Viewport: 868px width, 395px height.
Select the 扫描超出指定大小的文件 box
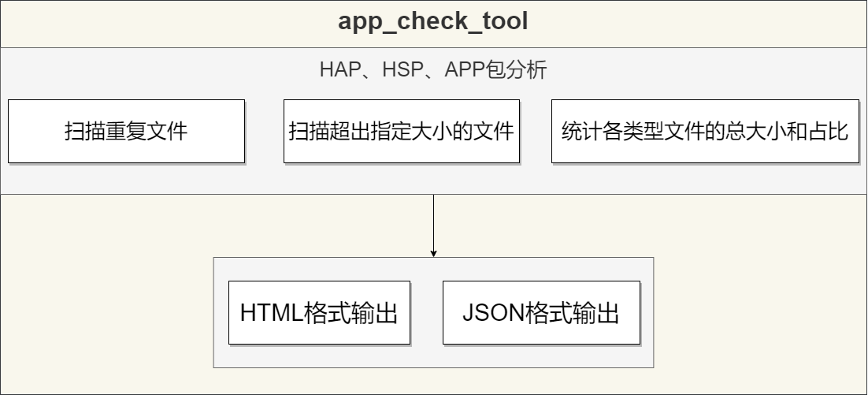tap(401, 131)
